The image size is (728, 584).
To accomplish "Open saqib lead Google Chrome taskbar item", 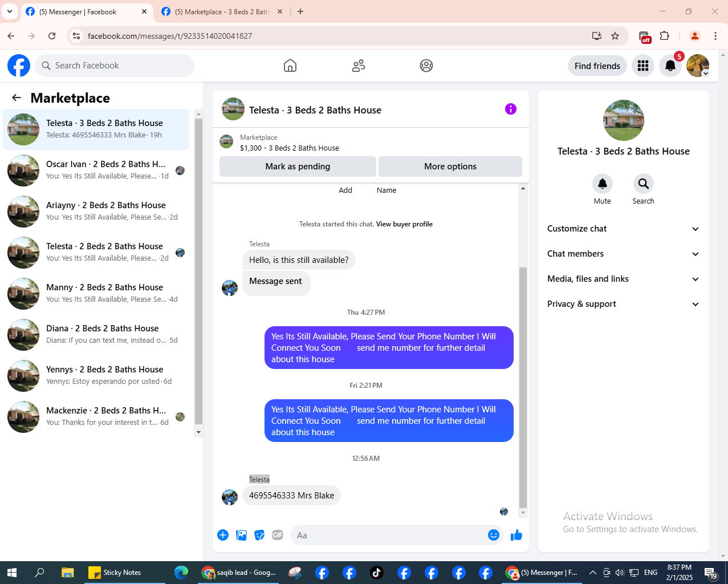I will click(x=239, y=573).
